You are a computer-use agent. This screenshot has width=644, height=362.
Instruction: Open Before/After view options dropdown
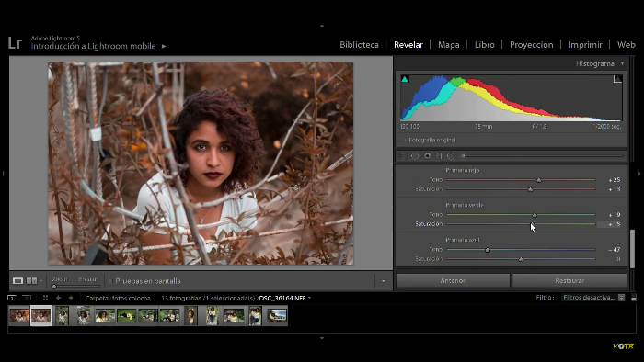point(41,281)
